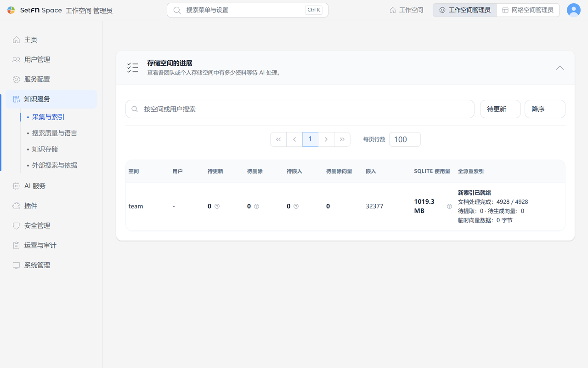Click the shield icon beside 安全管理
The width and height of the screenshot is (588, 368).
16,225
